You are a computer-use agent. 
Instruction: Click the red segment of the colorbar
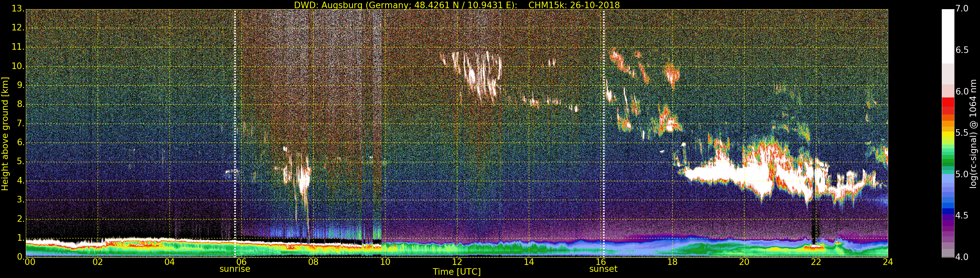pyautogui.click(x=948, y=106)
